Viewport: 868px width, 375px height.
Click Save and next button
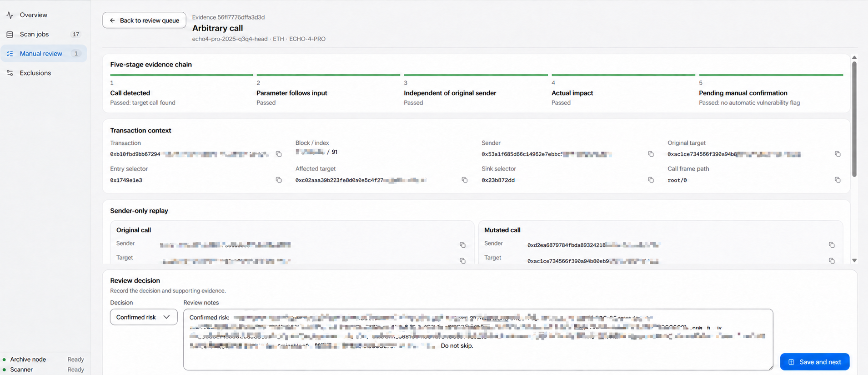point(815,362)
